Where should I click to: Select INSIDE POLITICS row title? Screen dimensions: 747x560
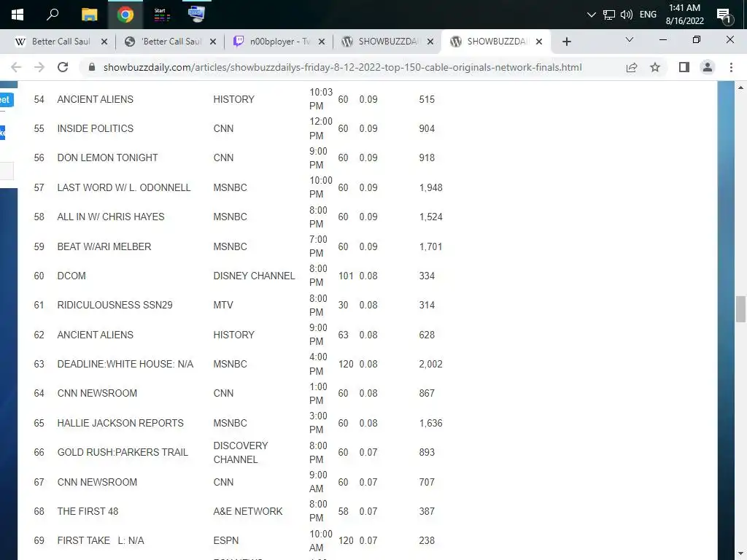pos(96,128)
